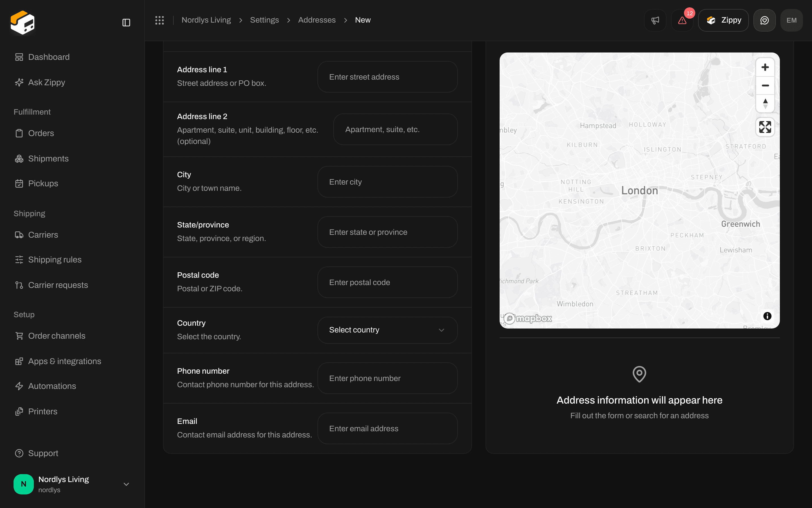Focus the state or province field
Screen dimensions: 812x508
click(387, 232)
